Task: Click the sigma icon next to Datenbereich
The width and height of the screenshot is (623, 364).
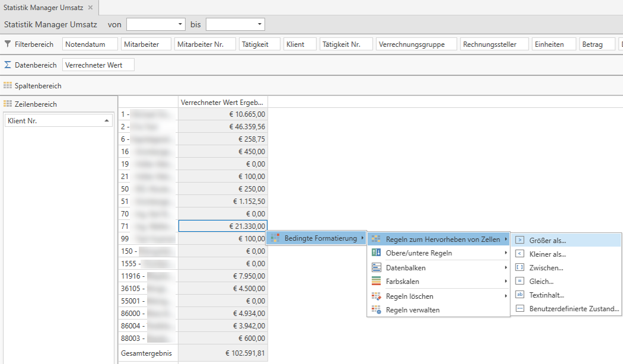Action: tap(8, 65)
